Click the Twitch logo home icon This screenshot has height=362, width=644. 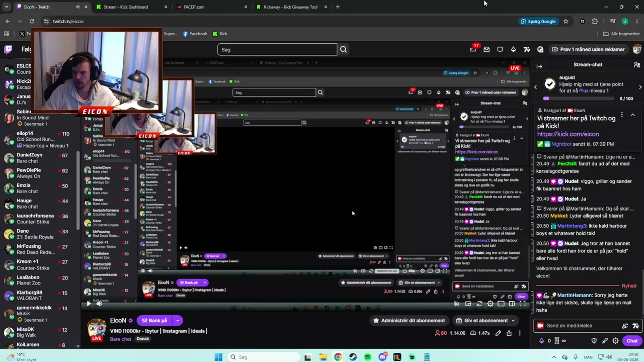point(8,49)
